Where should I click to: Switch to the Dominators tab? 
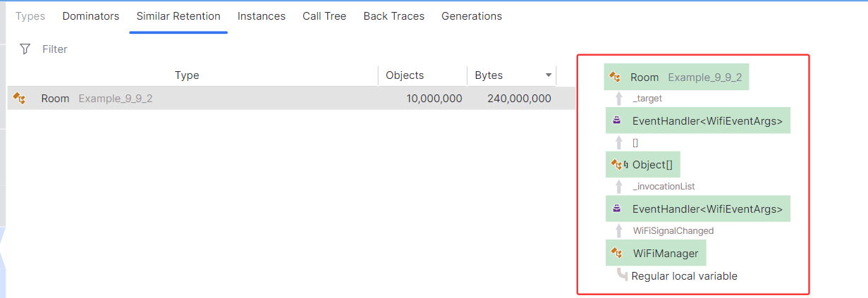click(x=91, y=15)
